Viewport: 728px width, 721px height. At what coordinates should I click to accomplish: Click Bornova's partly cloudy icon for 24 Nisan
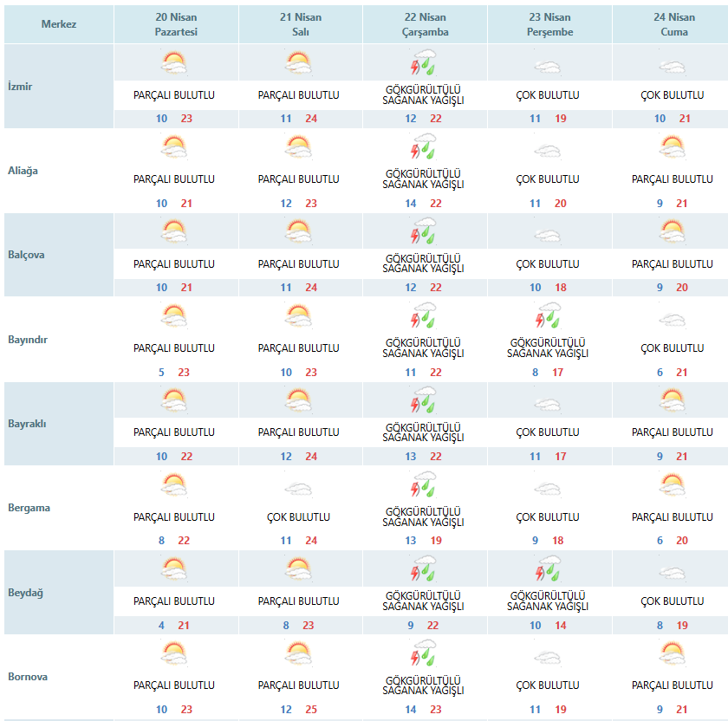(673, 653)
